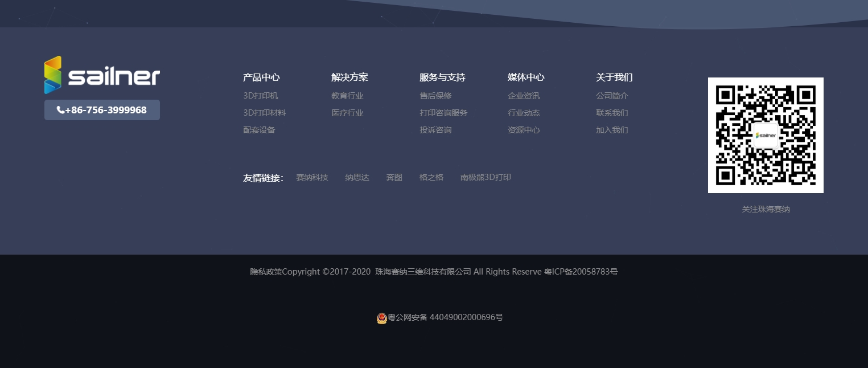Viewport: 868px width, 368px height.
Task: Select the 3D打印机 link
Action: coord(261,96)
